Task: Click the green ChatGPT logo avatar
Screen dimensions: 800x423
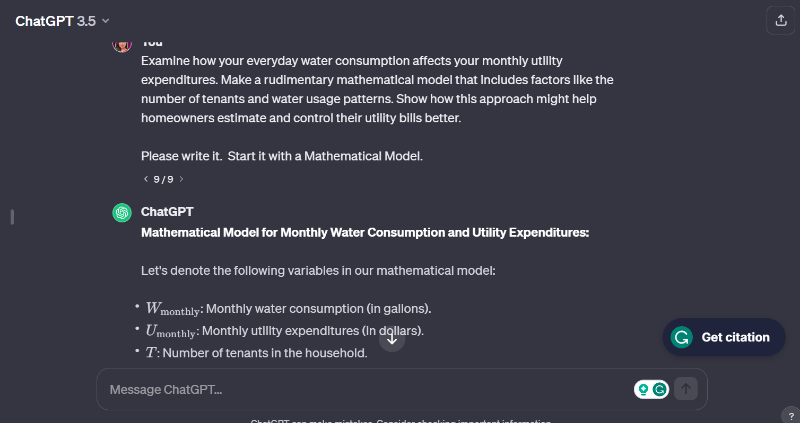Action: [x=122, y=212]
